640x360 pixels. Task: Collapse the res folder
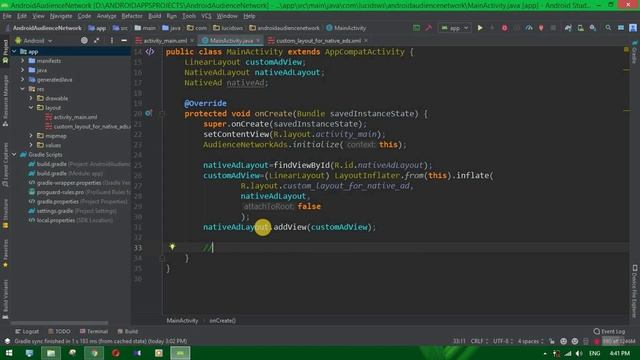tap(22, 89)
